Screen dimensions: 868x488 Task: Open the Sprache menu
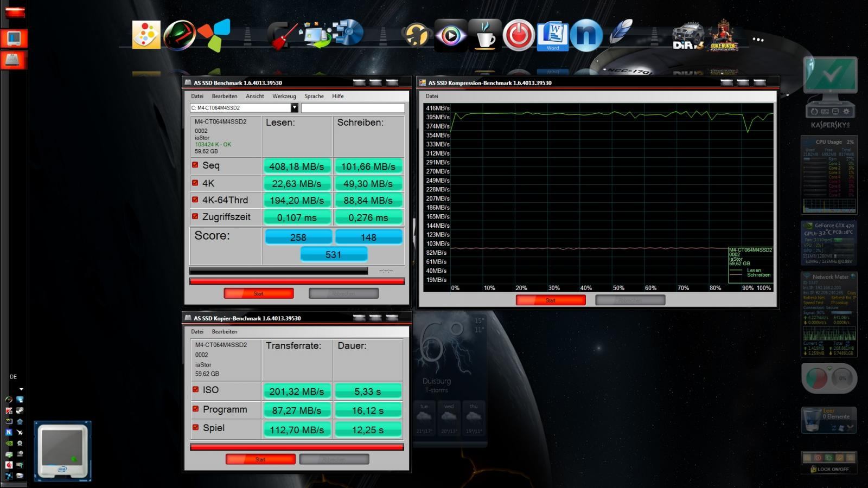point(314,96)
